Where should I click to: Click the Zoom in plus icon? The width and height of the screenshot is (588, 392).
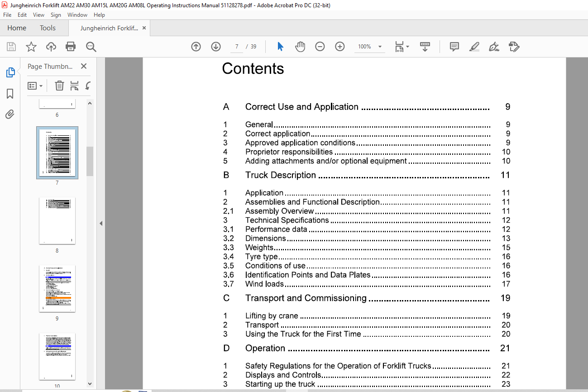click(x=340, y=47)
